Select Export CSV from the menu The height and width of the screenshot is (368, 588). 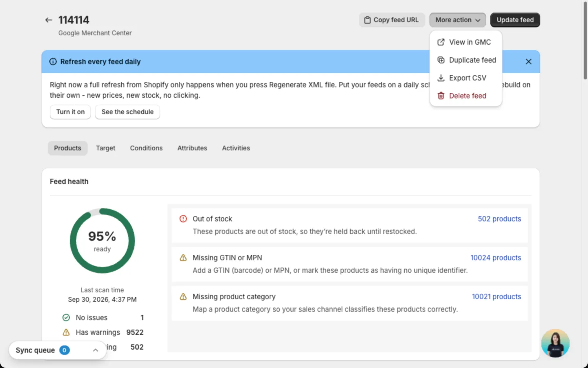(x=466, y=78)
